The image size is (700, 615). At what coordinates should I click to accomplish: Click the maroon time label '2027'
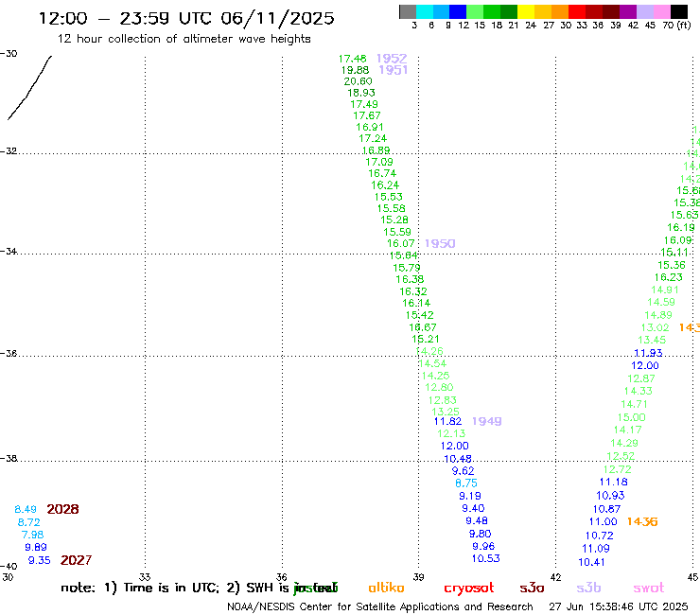(77, 560)
